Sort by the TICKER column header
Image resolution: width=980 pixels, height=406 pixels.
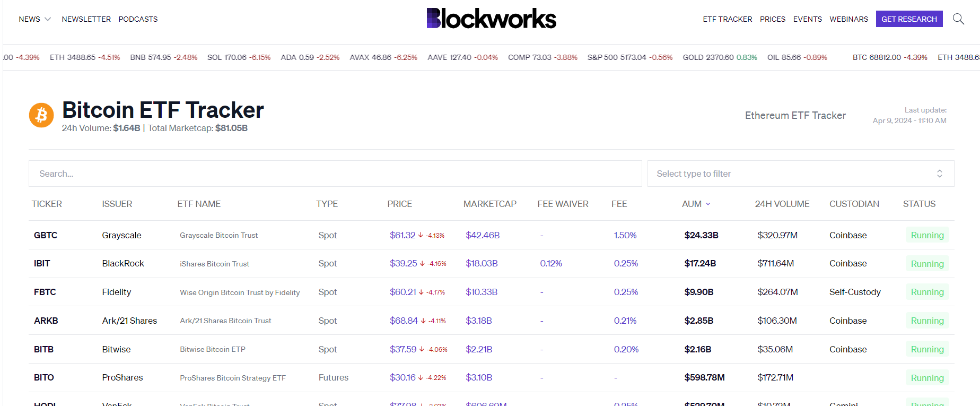click(47, 204)
